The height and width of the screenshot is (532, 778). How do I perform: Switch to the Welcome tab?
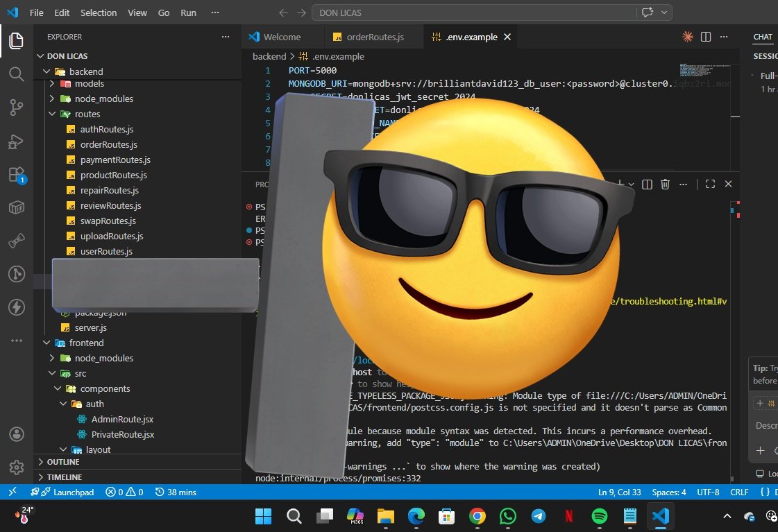point(282,37)
